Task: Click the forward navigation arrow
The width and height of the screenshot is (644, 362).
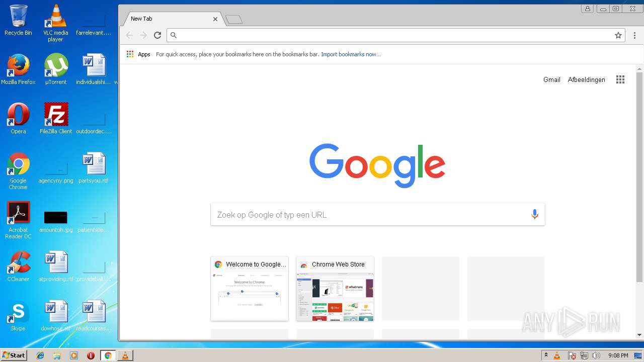Action: pos(143,35)
